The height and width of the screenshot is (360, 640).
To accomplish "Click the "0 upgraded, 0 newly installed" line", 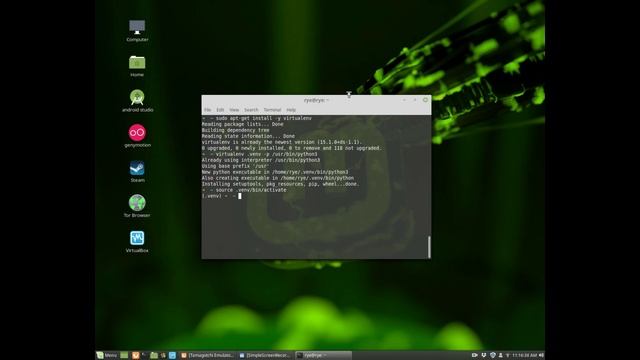I will [x=291, y=148].
